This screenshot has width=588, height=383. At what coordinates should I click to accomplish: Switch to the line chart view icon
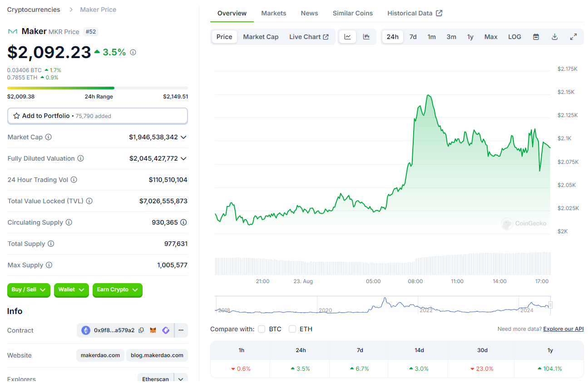[348, 37]
